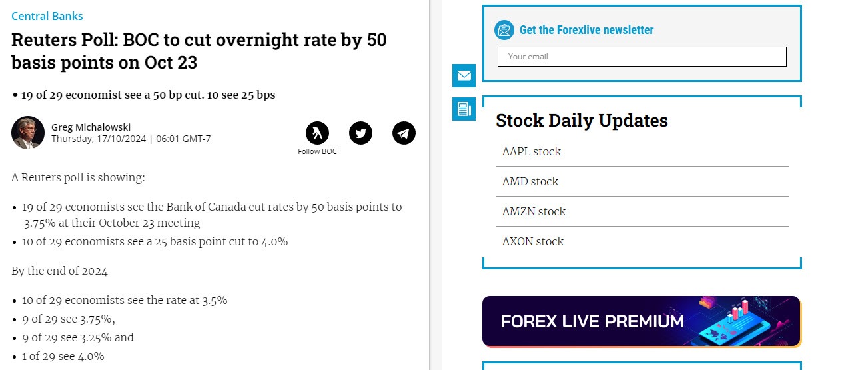The width and height of the screenshot is (868, 370).
Task: Open Greg Michalowski's author avatar
Action: pyautogui.click(x=28, y=133)
